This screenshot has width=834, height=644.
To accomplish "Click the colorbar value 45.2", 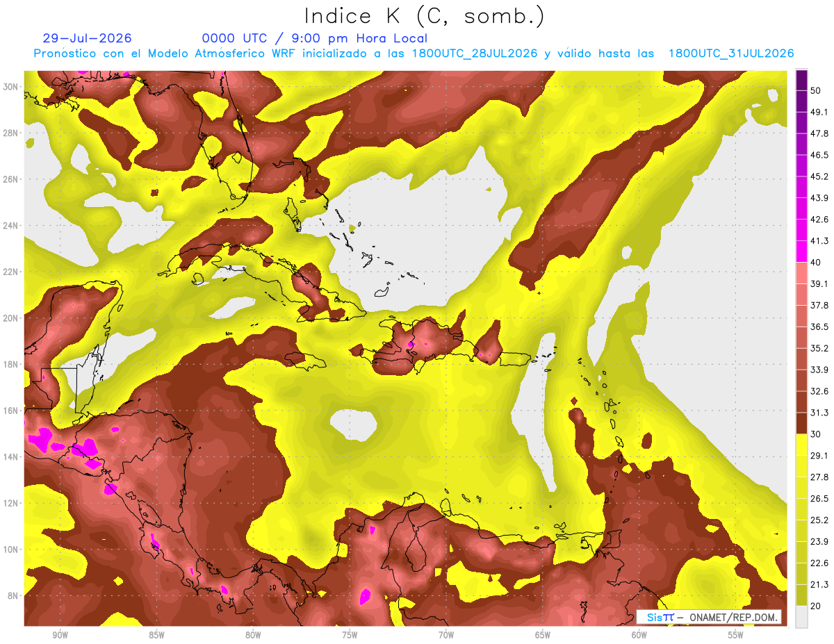I will pos(819,176).
